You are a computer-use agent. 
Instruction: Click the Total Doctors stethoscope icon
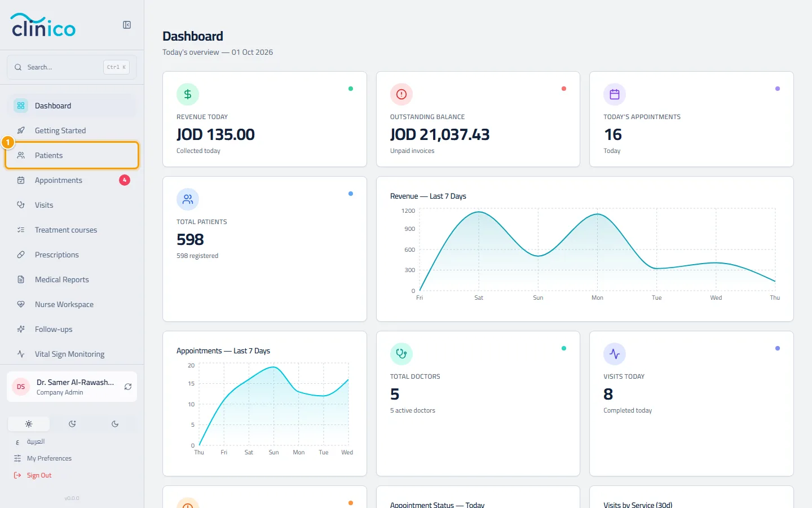(x=401, y=354)
